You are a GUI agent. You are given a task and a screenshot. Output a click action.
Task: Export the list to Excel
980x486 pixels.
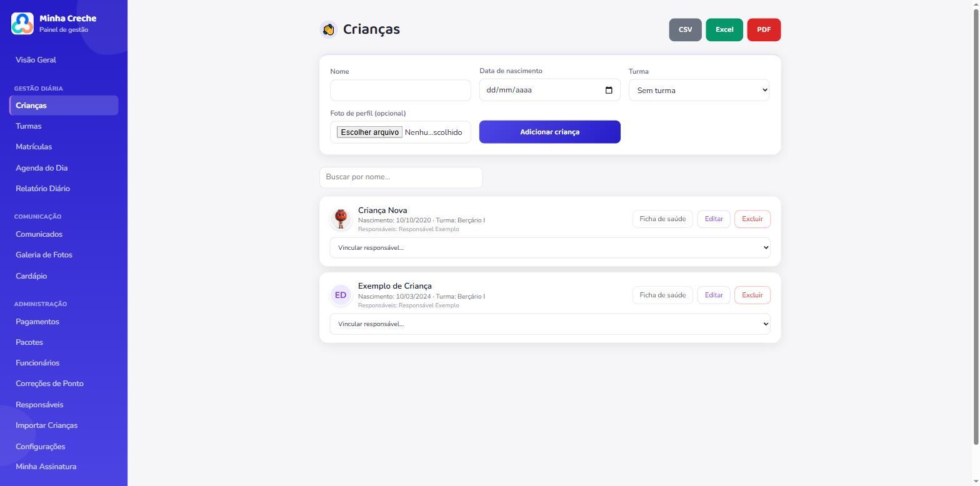(x=724, y=30)
